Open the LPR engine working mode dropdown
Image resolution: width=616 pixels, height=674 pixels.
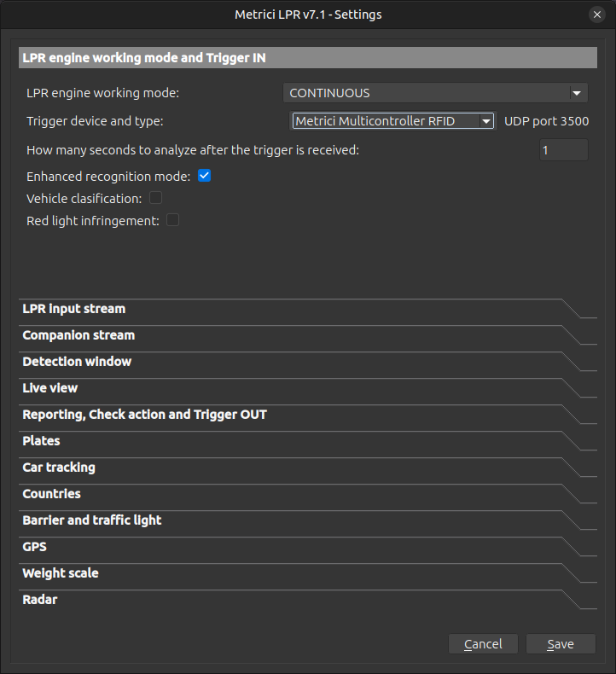[x=435, y=93]
